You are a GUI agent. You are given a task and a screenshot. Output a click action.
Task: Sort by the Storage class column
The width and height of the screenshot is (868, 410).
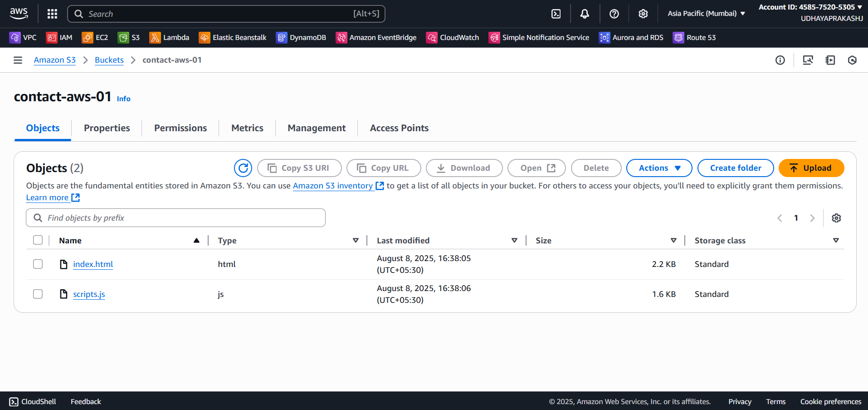pyautogui.click(x=836, y=241)
